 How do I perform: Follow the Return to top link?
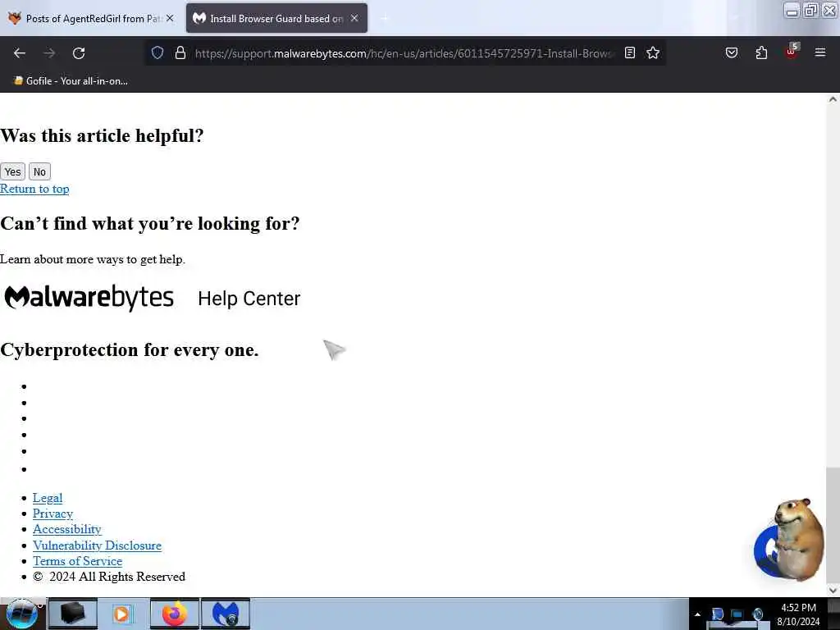point(34,189)
